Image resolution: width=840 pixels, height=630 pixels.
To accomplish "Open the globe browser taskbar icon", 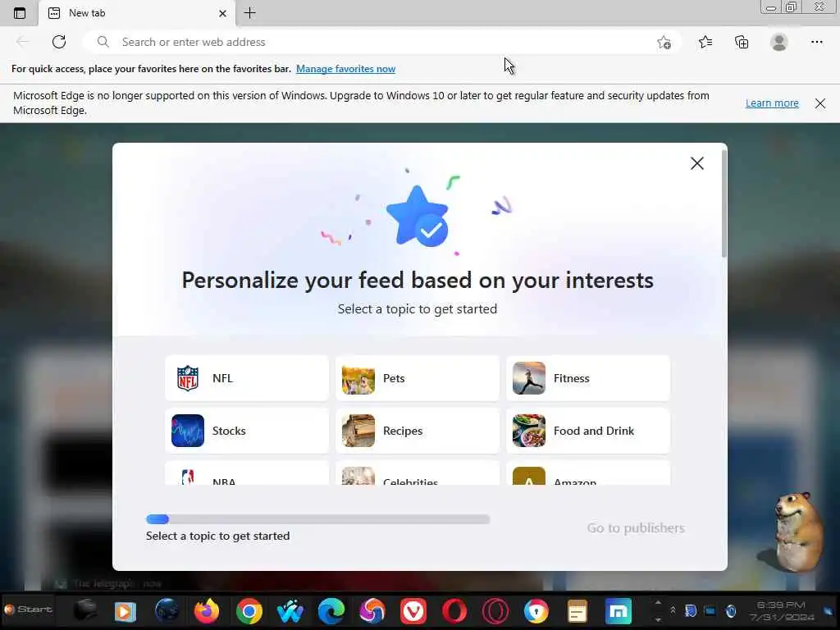I will 167,611.
